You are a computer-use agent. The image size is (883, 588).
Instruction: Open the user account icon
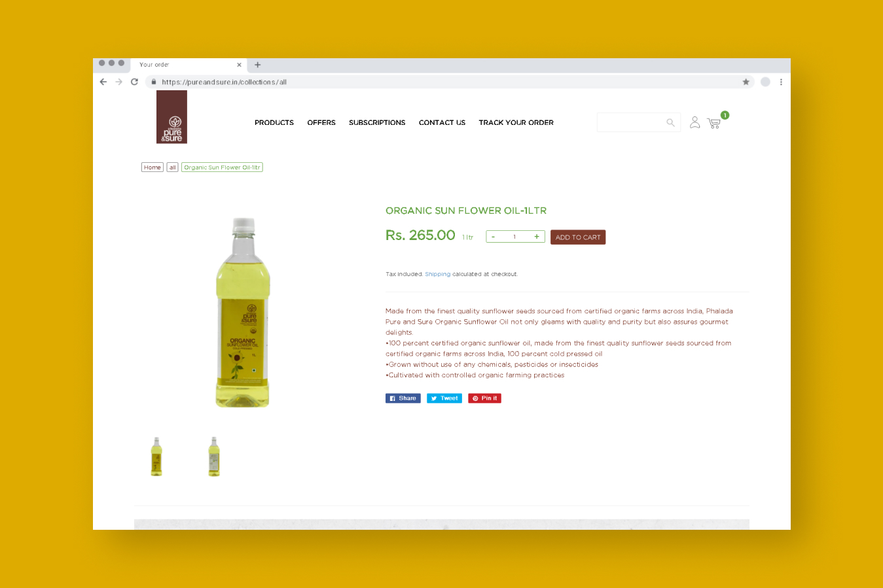tap(694, 122)
